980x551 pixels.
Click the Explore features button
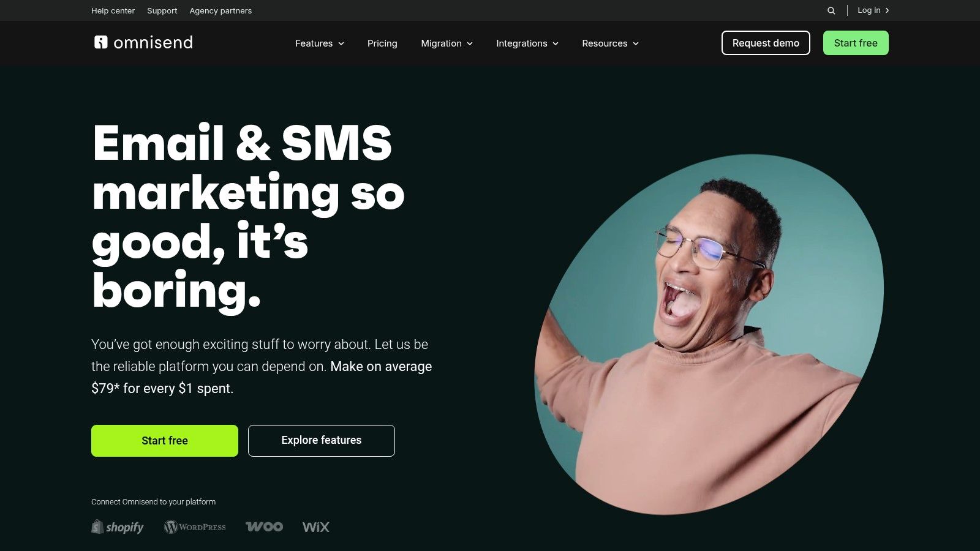point(322,441)
